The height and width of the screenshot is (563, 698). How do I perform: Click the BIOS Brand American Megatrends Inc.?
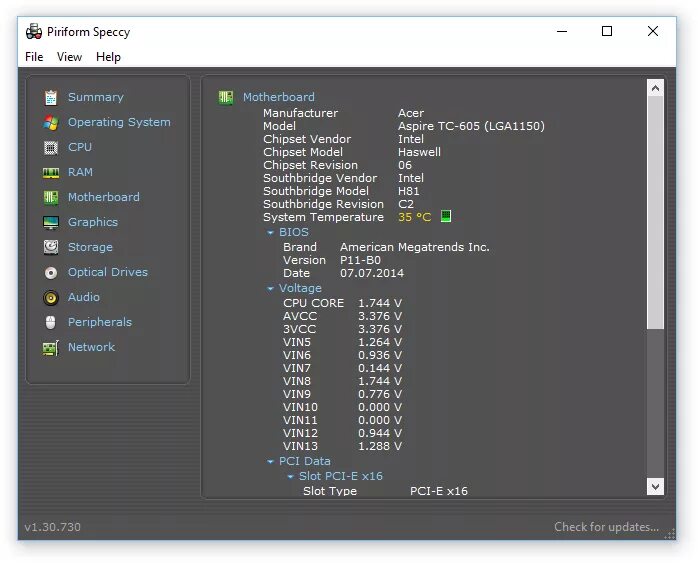click(415, 247)
